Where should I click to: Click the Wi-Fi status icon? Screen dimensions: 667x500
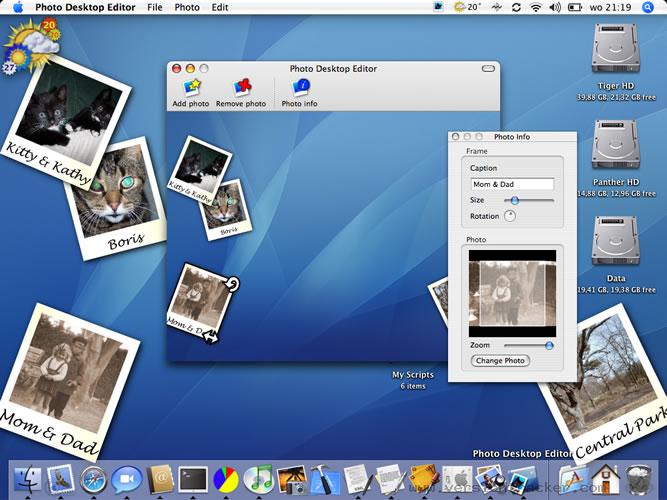(536, 7)
